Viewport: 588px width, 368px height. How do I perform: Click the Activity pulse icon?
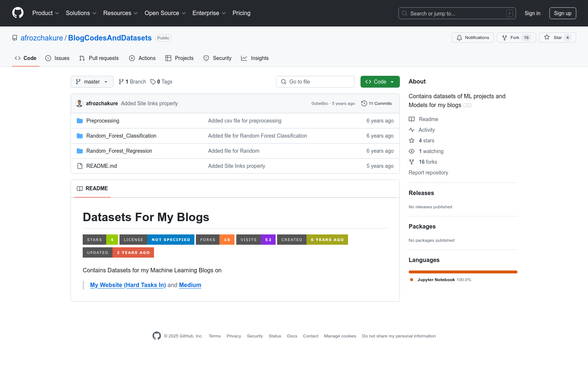[x=412, y=130]
